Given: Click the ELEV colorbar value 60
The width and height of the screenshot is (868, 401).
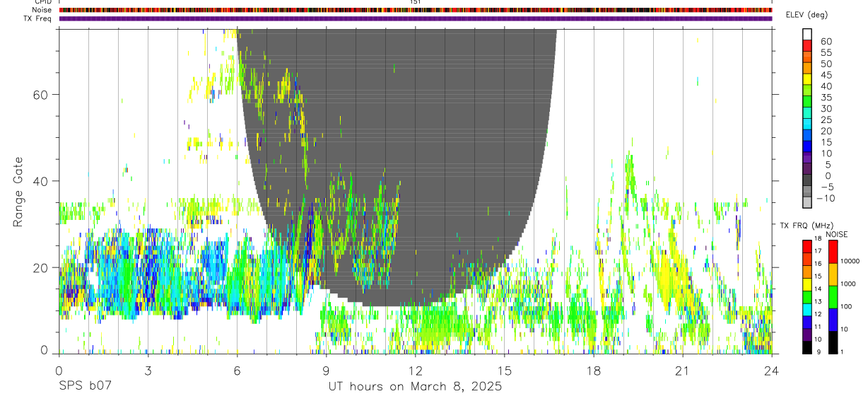Looking at the screenshot, I should pos(826,42).
